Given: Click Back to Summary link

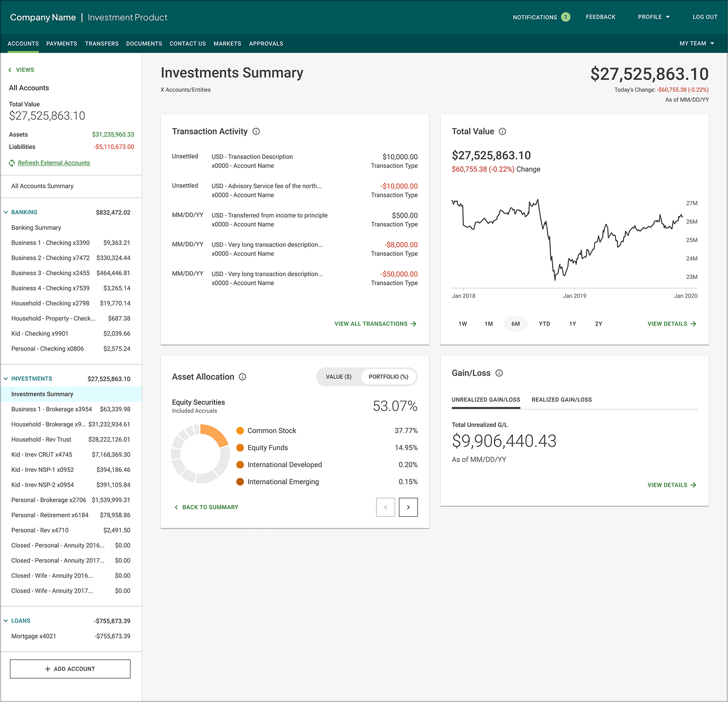Looking at the screenshot, I should (x=206, y=507).
